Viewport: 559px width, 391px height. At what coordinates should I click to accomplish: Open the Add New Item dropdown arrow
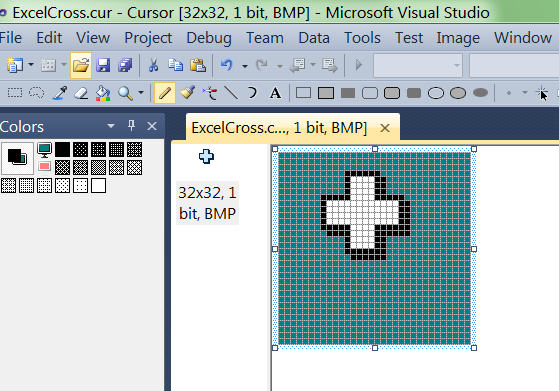coord(64,65)
